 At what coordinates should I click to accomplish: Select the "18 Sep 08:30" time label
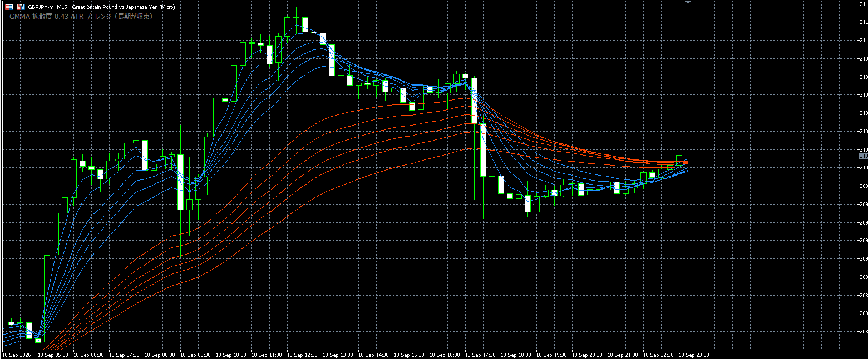(159, 355)
